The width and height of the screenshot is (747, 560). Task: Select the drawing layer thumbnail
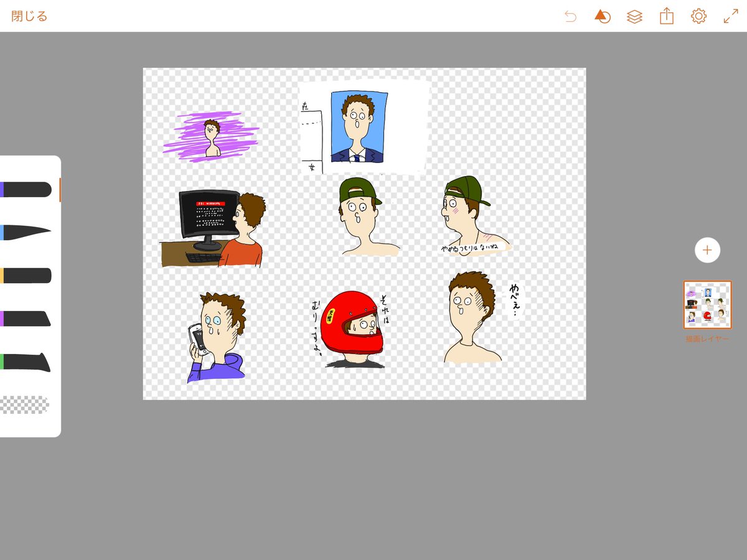708,304
